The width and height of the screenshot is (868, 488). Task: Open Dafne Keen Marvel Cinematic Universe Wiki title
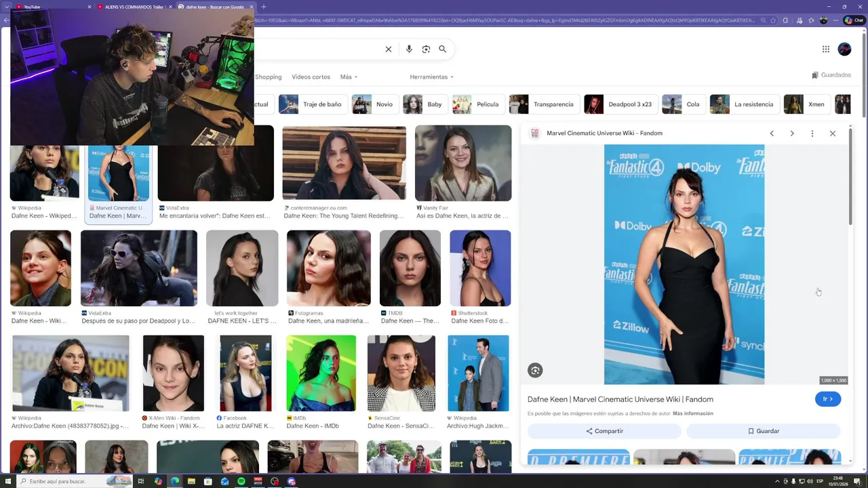[x=620, y=399]
